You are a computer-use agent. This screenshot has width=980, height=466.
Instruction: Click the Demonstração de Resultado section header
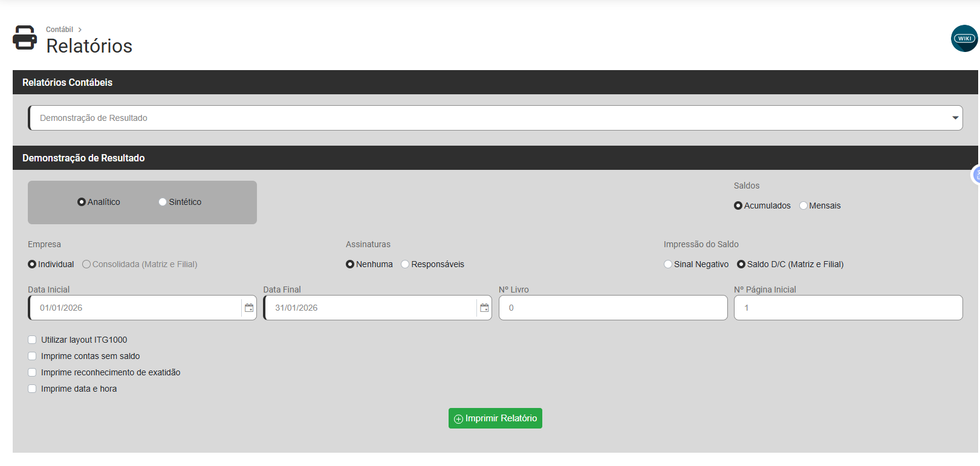coord(495,158)
